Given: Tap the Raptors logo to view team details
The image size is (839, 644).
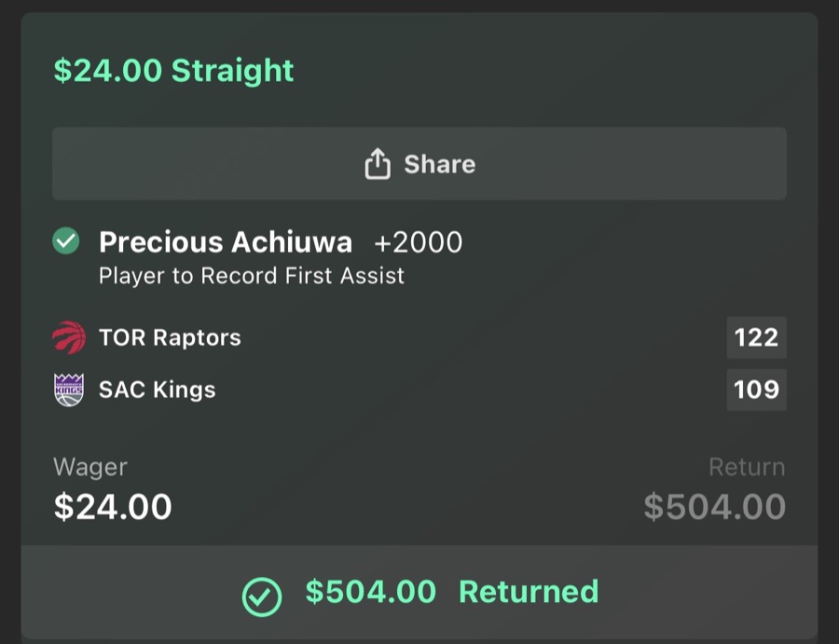Looking at the screenshot, I should [x=70, y=337].
